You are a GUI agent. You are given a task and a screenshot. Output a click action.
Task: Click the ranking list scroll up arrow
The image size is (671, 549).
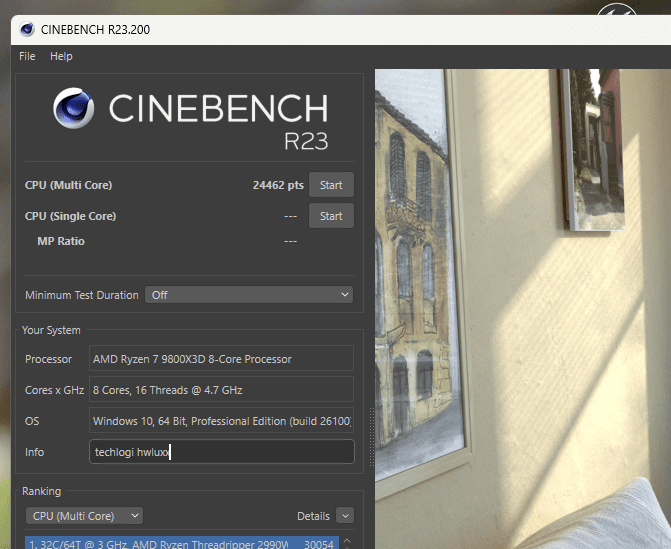pos(347,541)
